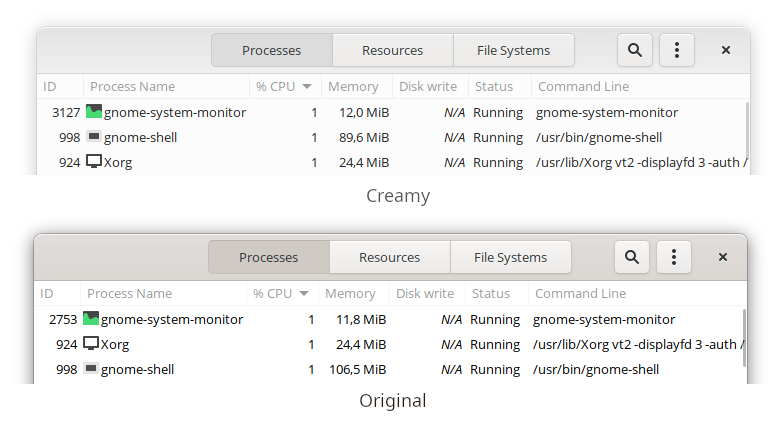Switch to Processes tab in Creamy window

click(x=272, y=50)
